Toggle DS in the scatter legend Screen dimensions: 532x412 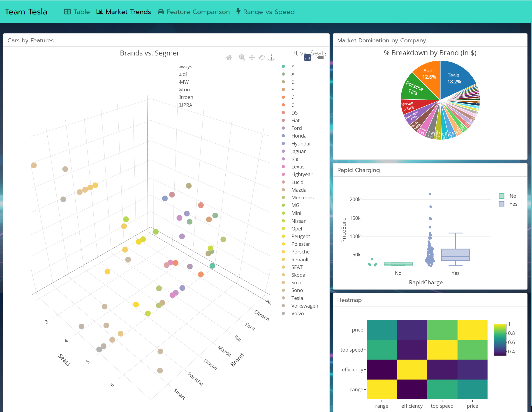coord(294,113)
